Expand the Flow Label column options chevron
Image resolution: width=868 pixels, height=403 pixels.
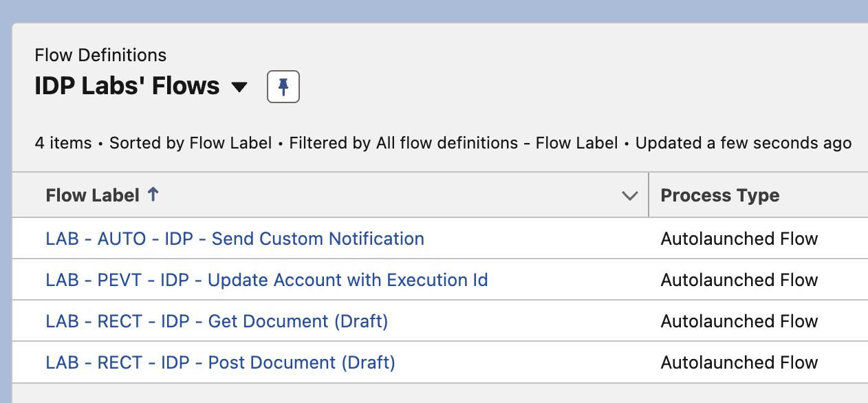tap(629, 196)
